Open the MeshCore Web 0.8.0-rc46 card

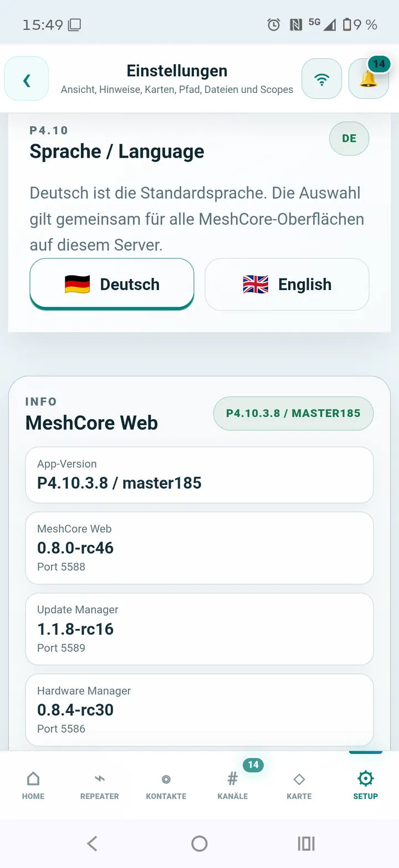click(x=199, y=548)
